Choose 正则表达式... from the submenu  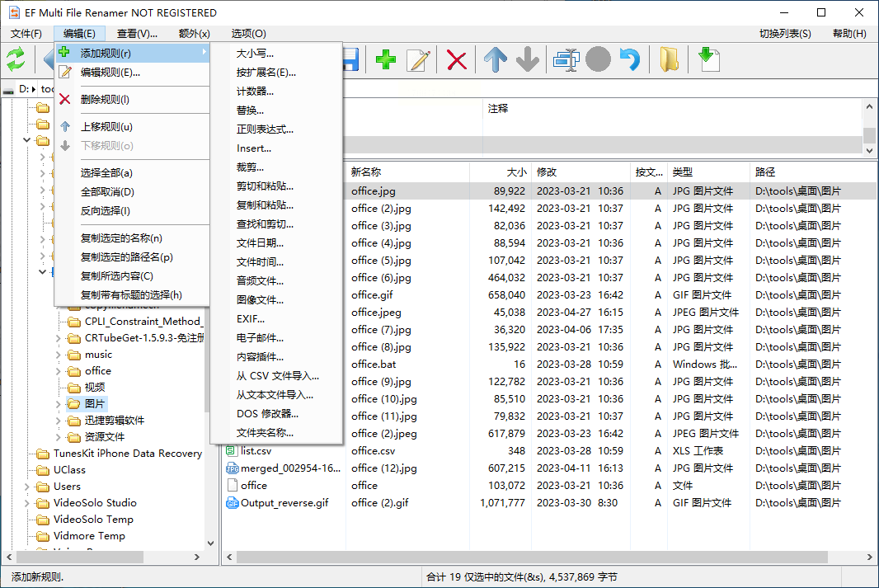click(x=265, y=129)
